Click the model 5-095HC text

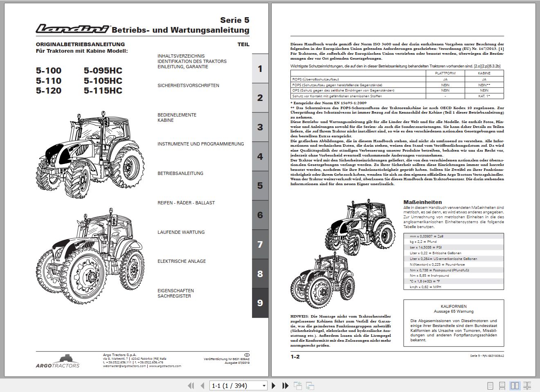[x=103, y=71]
